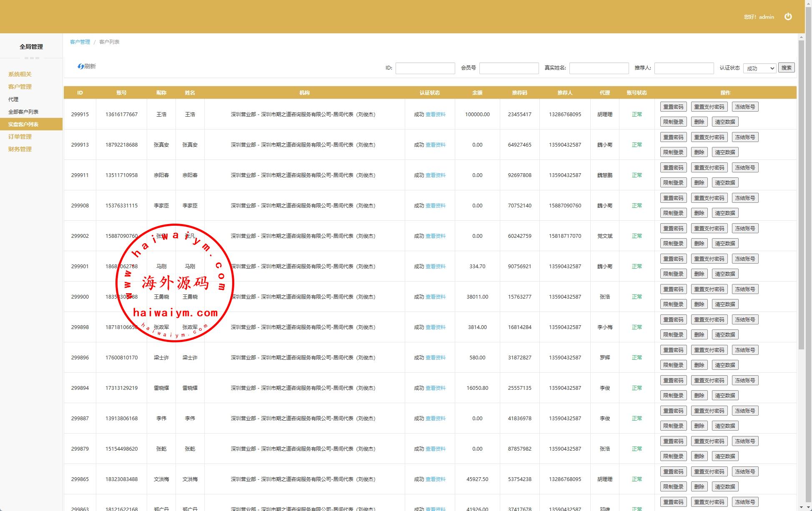Click the 搜索 search button
The image size is (812, 511).
pos(786,68)
